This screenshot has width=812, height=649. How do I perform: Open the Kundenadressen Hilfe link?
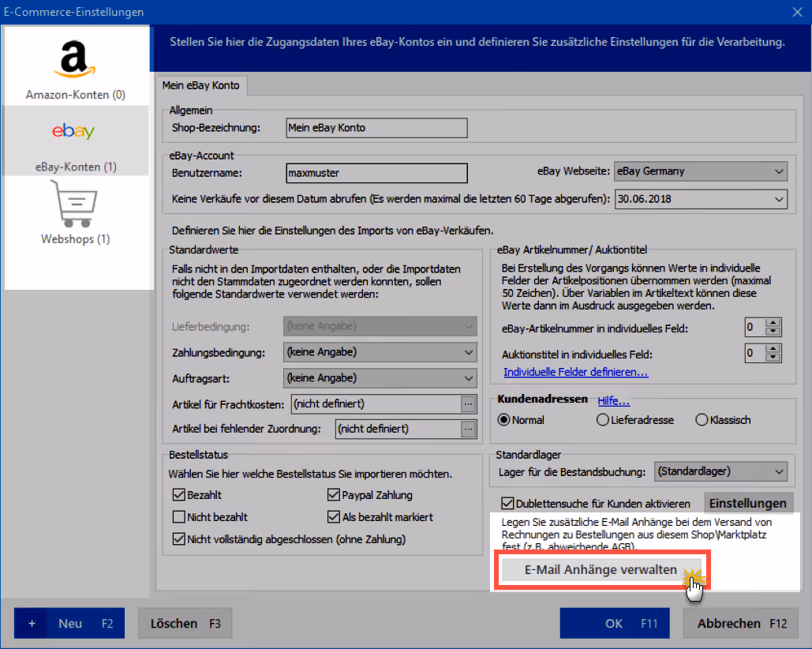[613, 400]
